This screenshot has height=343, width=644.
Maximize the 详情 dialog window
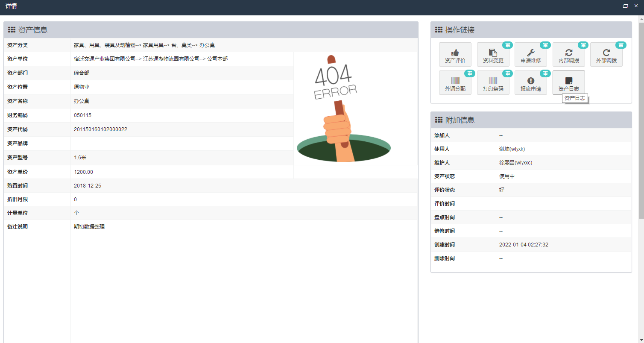point(626,6)
